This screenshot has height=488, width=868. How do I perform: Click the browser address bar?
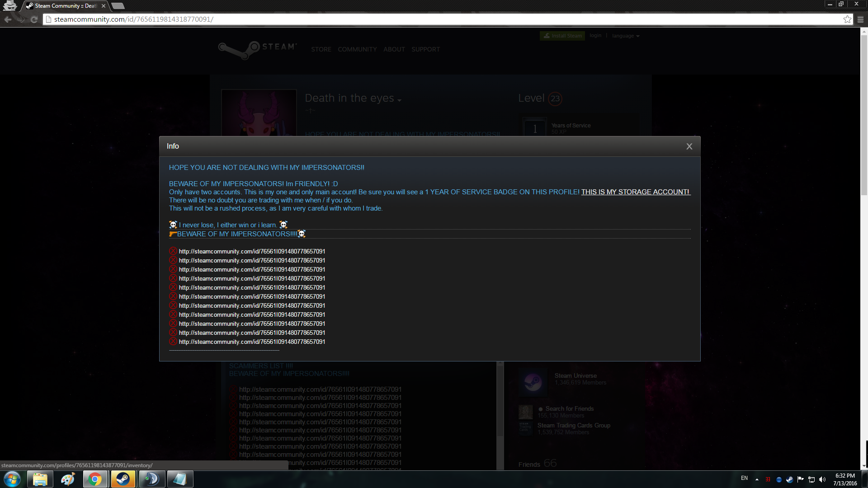point(407,19)
